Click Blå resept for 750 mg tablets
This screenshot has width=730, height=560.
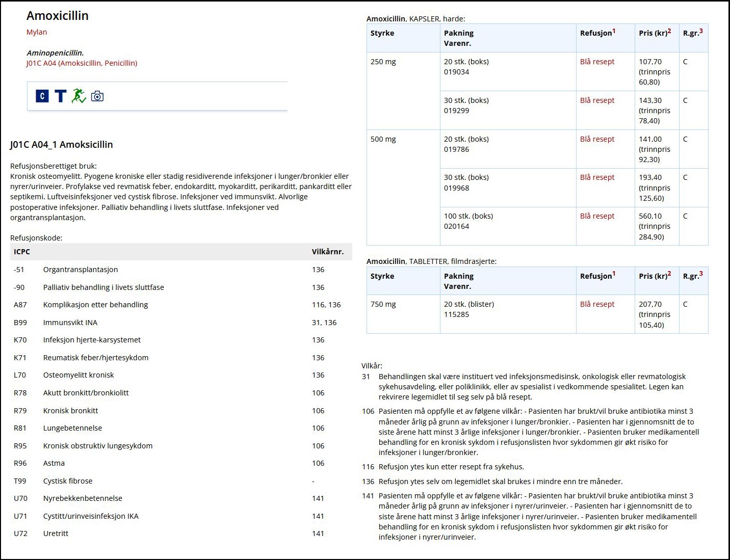[x=597, y=304]
